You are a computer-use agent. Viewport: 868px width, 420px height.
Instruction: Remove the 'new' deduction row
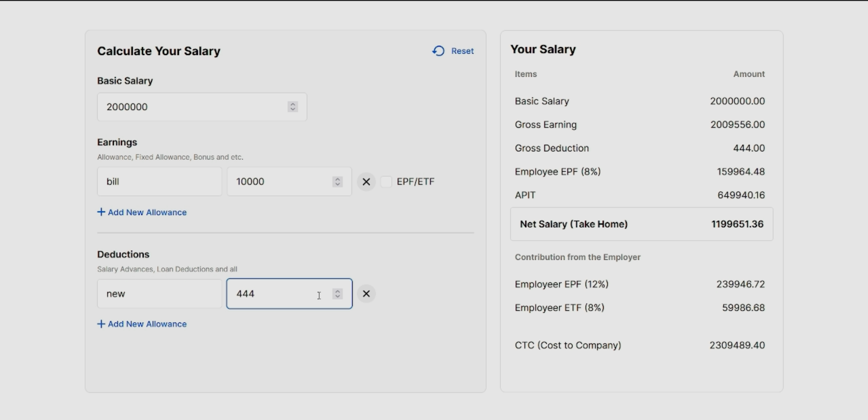tap(366, 294)
